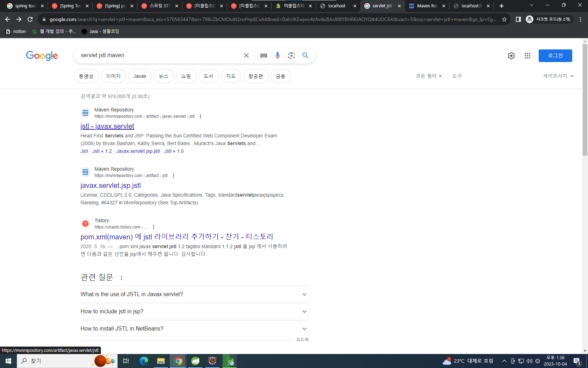Open the Spring Tool Suite taskbar icon
The height and width of the screenshot is (368, 588).
point(195,361)
